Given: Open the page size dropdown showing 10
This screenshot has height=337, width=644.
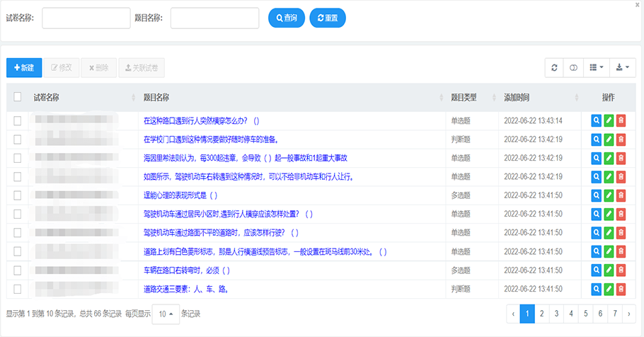Looking at the screenshot, I should click(x=165, y=314).
